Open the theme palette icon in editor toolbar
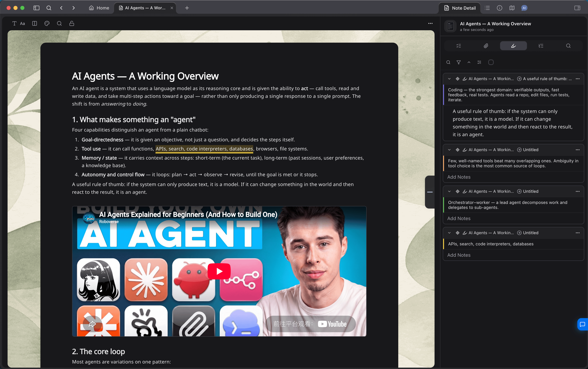This screenshot has width=588, height=369. [x=47, y=23]
